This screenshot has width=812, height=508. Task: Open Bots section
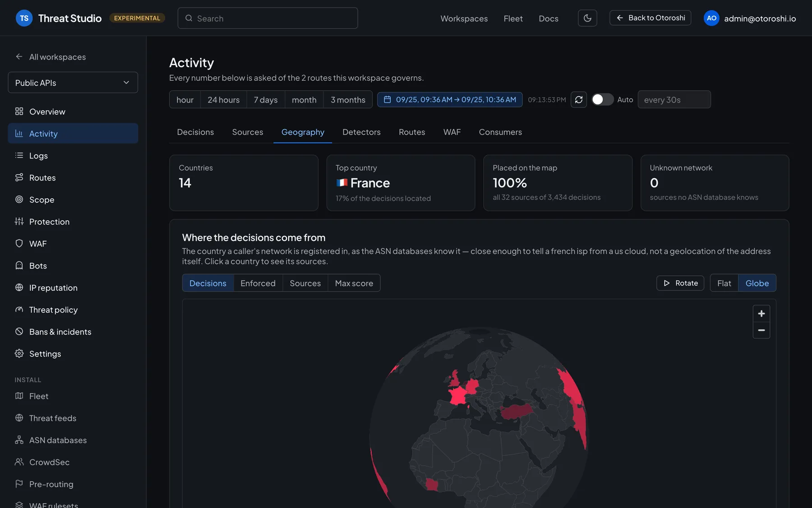click(73, 266)
